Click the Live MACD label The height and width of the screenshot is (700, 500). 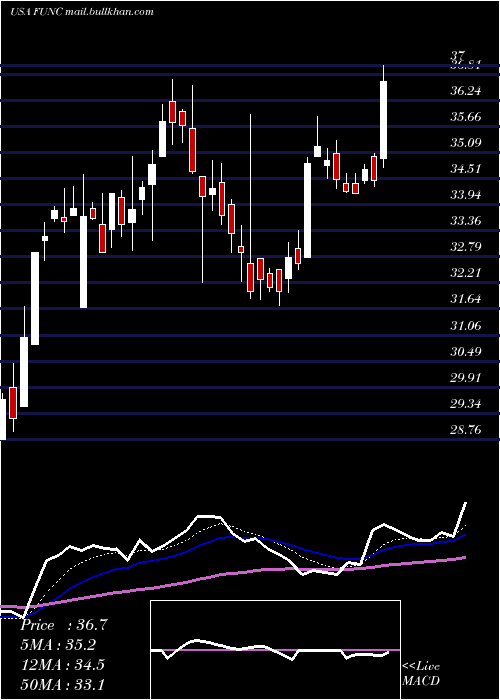click(x=421, y=673)
